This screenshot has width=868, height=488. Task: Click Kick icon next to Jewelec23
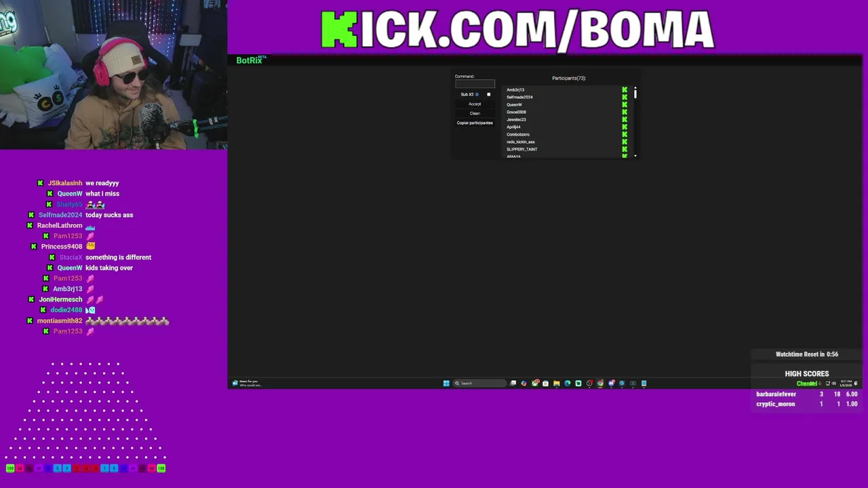[x=625, y=119]
